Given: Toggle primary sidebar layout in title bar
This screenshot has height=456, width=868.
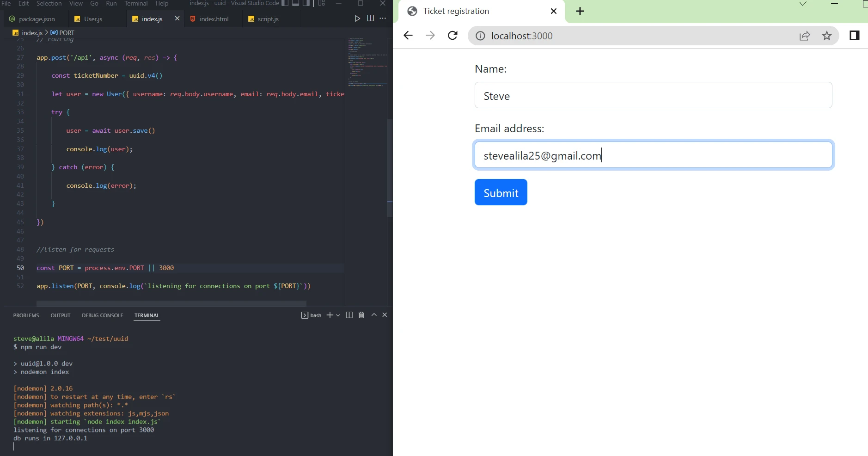Looking at the screenshot, I should 285,3.
